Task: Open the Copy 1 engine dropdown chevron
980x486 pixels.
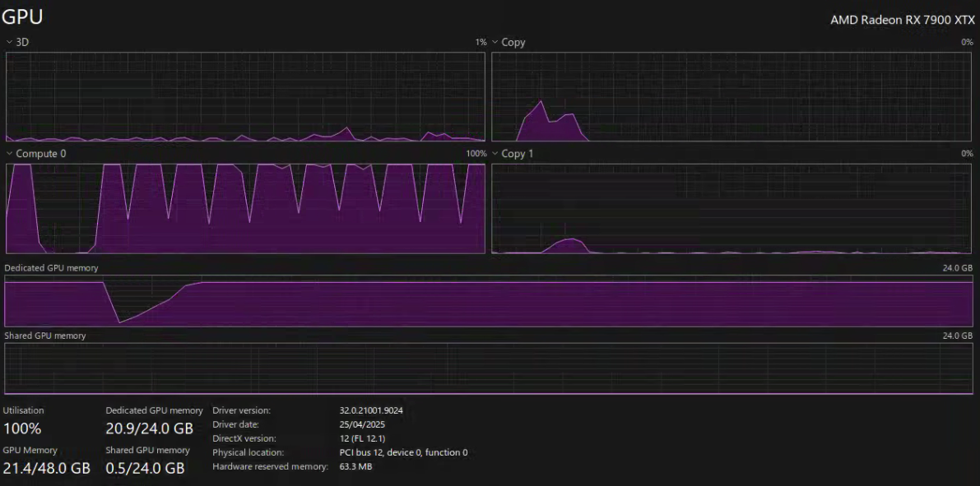Action: (x=495, y=153)
